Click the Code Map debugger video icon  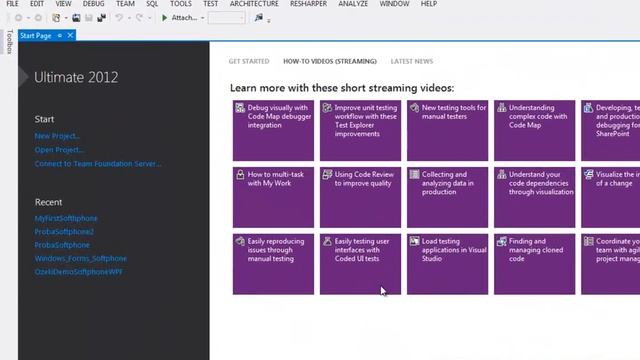click(240, 108)
